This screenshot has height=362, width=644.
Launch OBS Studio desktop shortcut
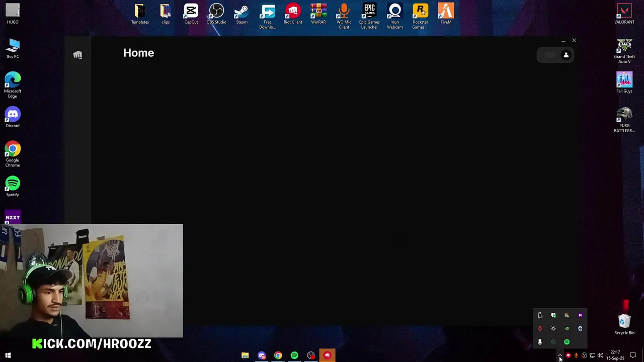coord(216,14)
